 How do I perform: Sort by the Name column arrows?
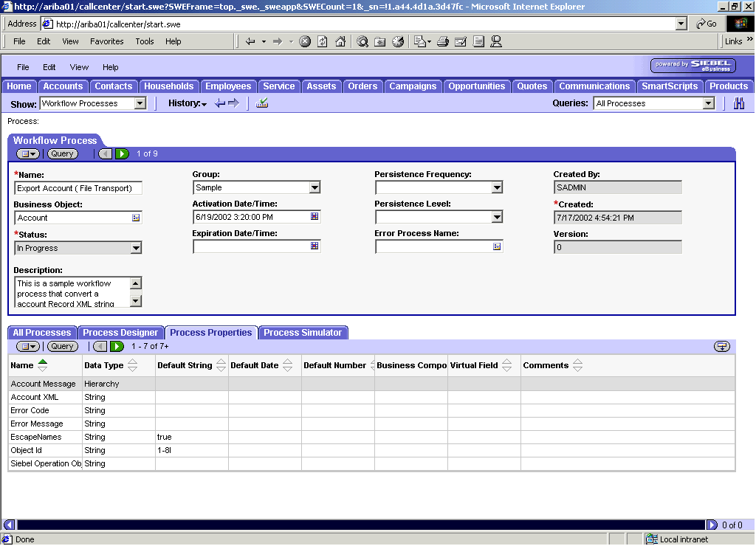[x=42, y=365]
